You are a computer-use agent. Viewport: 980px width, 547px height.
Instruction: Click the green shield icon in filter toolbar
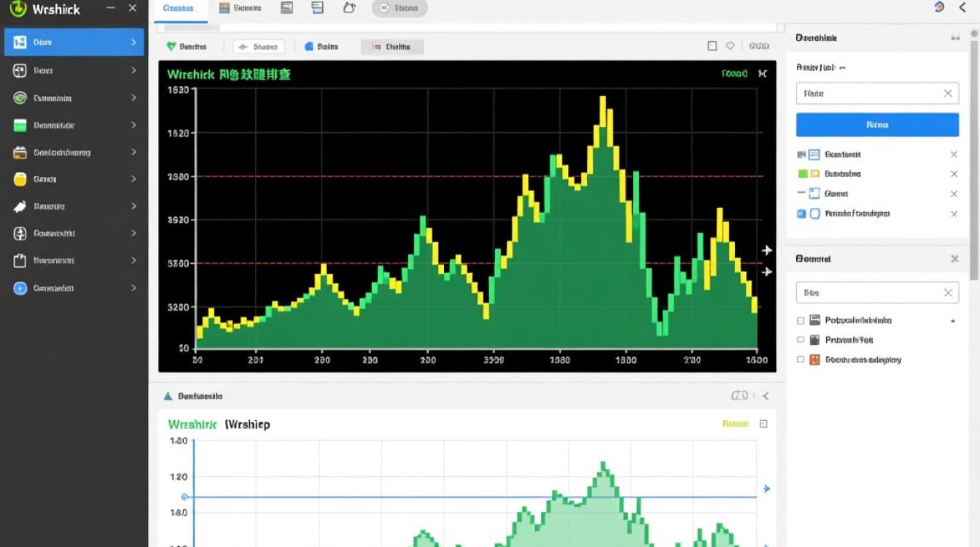pos(171,47)
